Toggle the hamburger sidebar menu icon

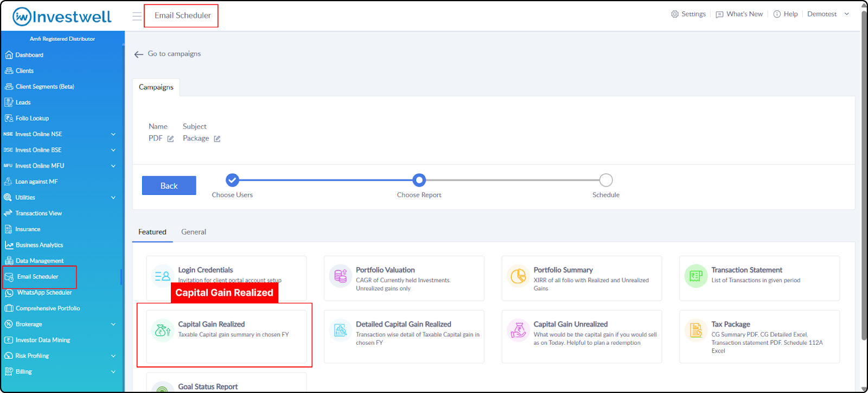click(x=137, y=16)
